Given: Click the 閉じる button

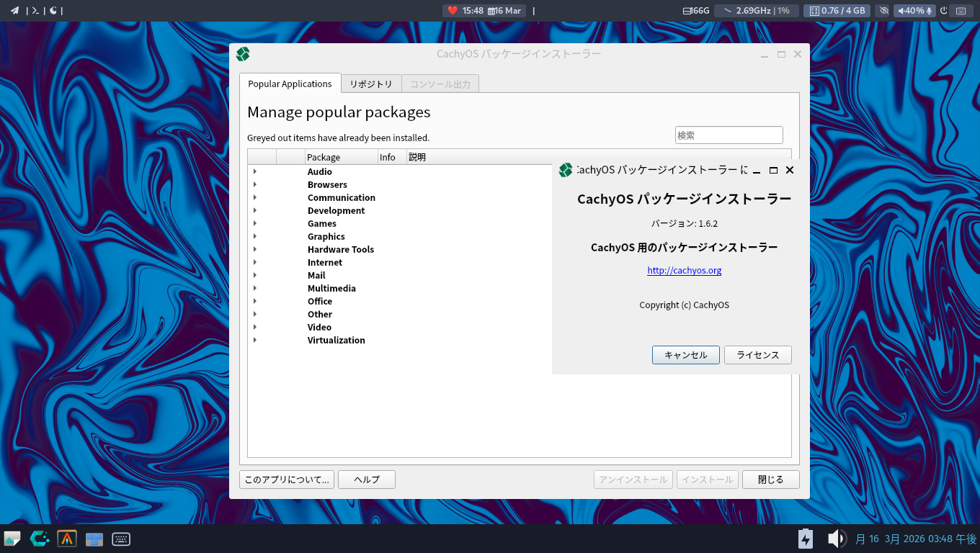Looking at the screenshot, I should point(771,480).
